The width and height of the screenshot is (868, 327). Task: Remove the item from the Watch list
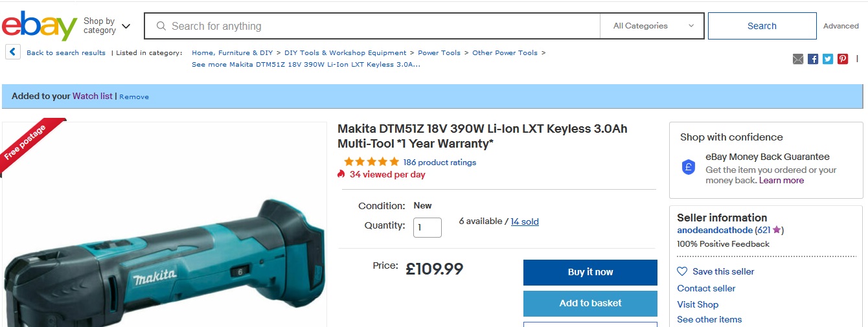click(x=134, y=96)
